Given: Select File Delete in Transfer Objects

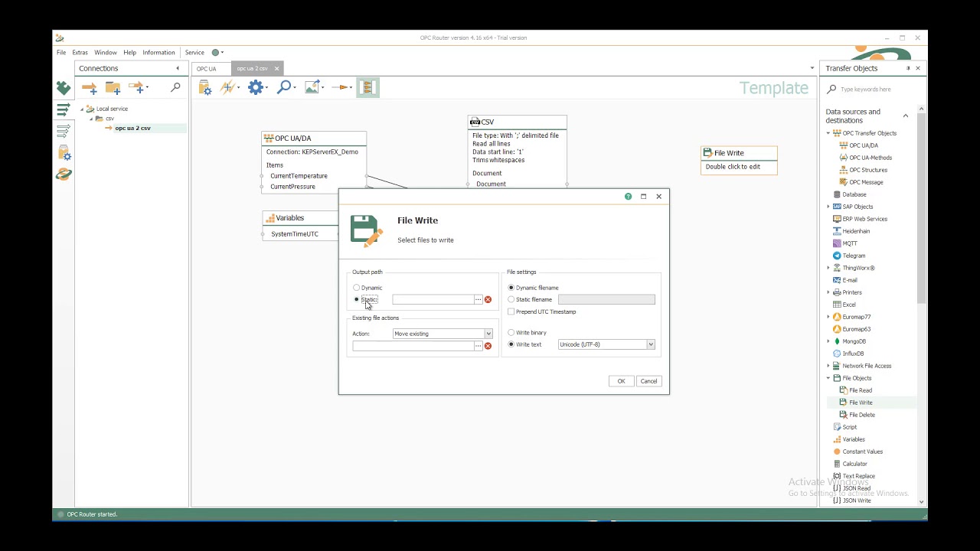Looking at the screenshot, I should click(x=862, y=415).
